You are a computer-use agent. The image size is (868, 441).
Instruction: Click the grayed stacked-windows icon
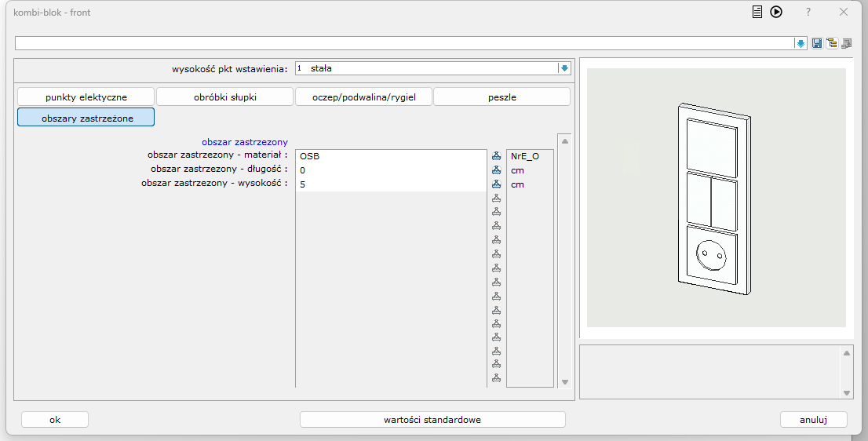click(846, 43)
